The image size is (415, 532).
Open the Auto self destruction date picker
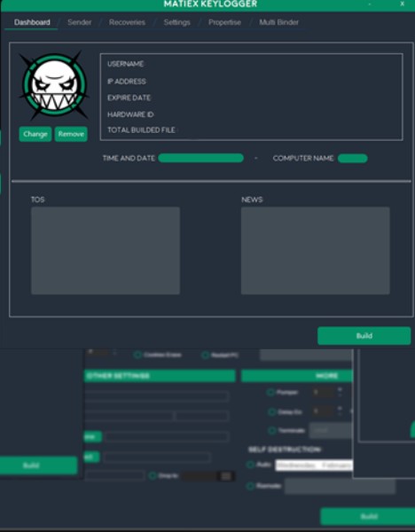[x=314, y=465]
